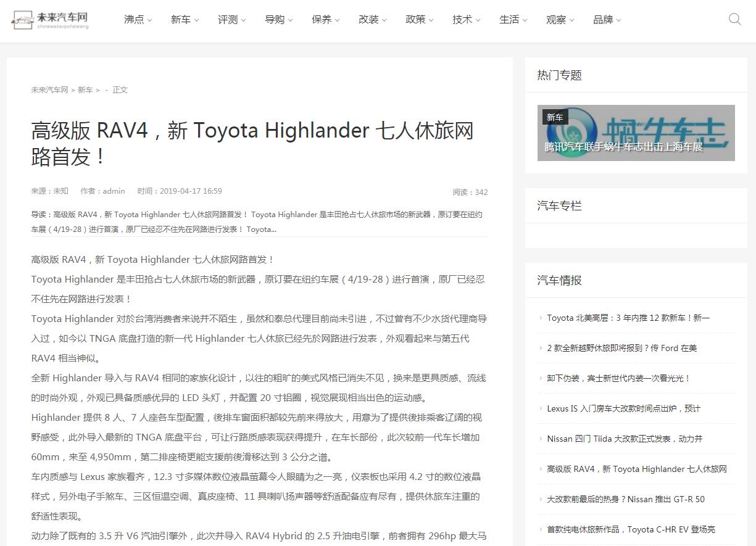Expand the 观察 dropdown arrow
756x546 pixels.
(571, 20)
